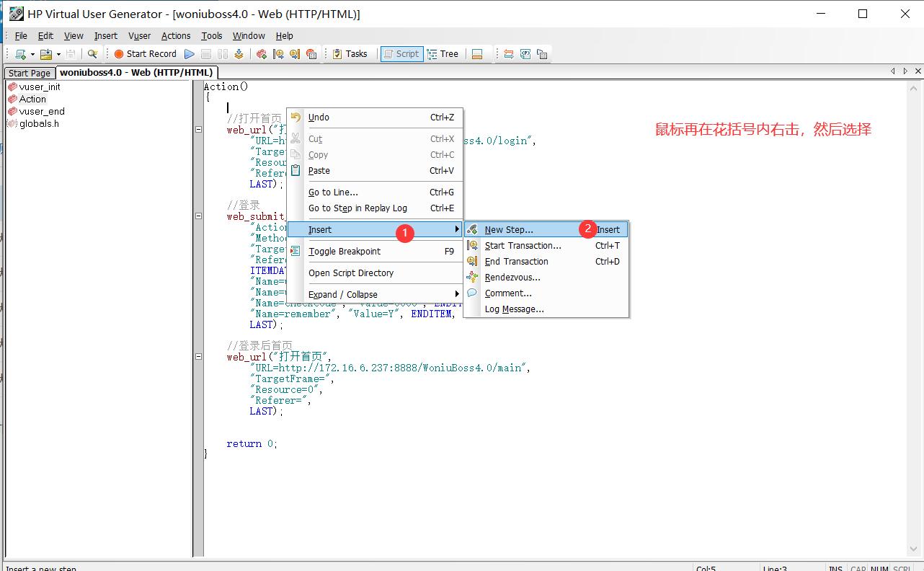
Task: Choose Paste from context menu
Action: point(375,171)
